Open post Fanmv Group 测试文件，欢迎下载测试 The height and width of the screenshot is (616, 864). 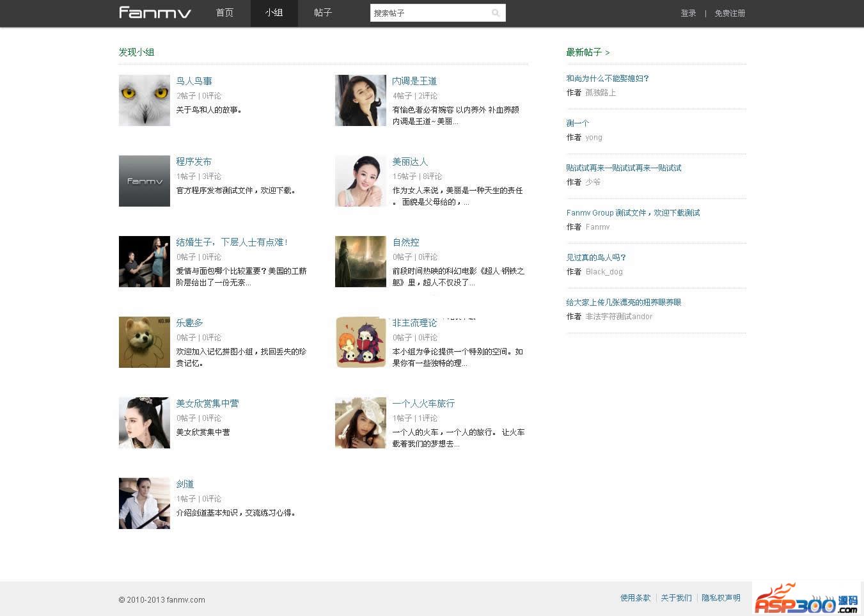(633, 213)
